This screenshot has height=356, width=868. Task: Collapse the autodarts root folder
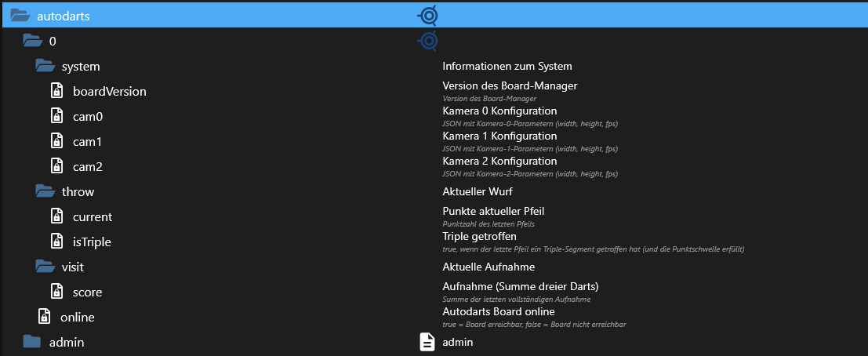pyautogui.click(x=20, y=16)
